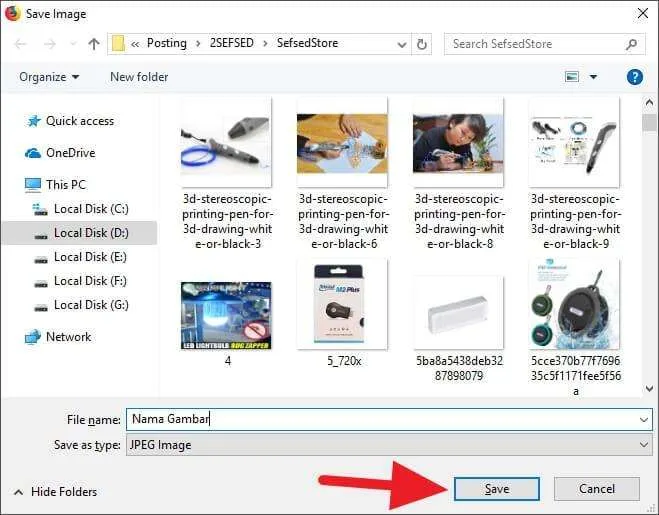659x515 pixels.
Task: Open Local Disk (G:)
Action: [81, 305]
